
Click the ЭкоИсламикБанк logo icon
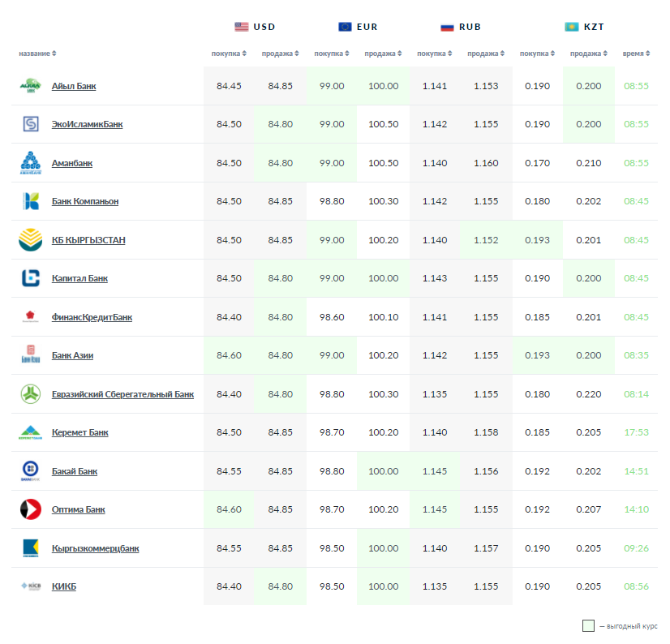[x=30, y=124]
